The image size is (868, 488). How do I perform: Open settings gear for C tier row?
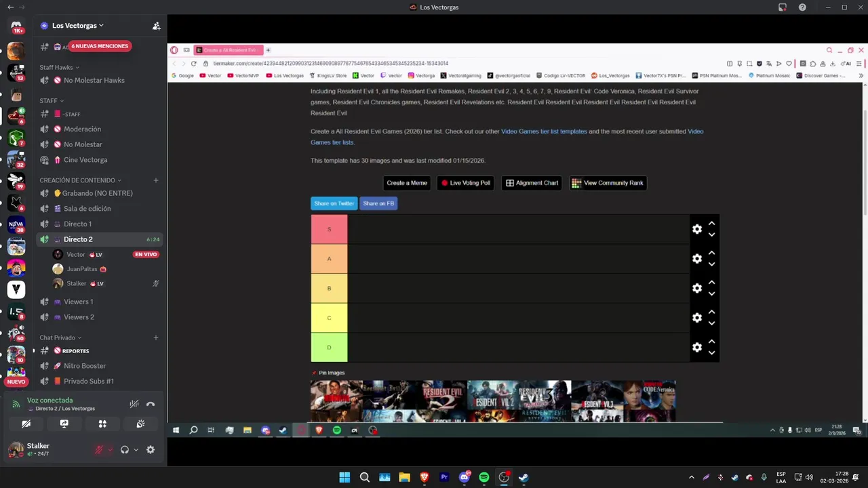tap(697, 317)
